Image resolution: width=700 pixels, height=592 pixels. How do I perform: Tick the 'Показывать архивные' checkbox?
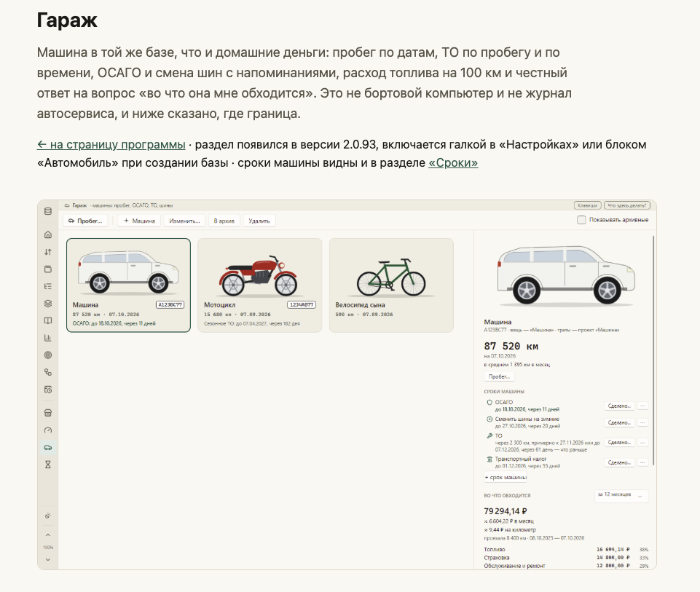click(x=581, y=220)
